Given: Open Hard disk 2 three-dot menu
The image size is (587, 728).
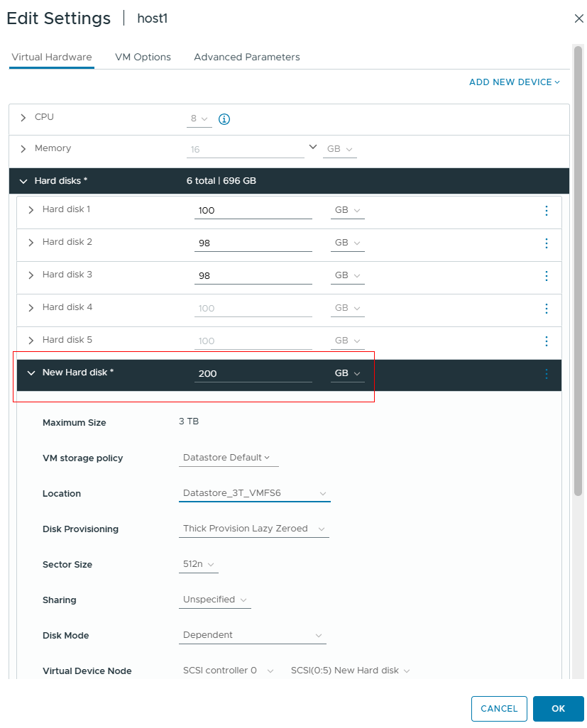Looking at the screenshot, I should click(x=546, y=243).
